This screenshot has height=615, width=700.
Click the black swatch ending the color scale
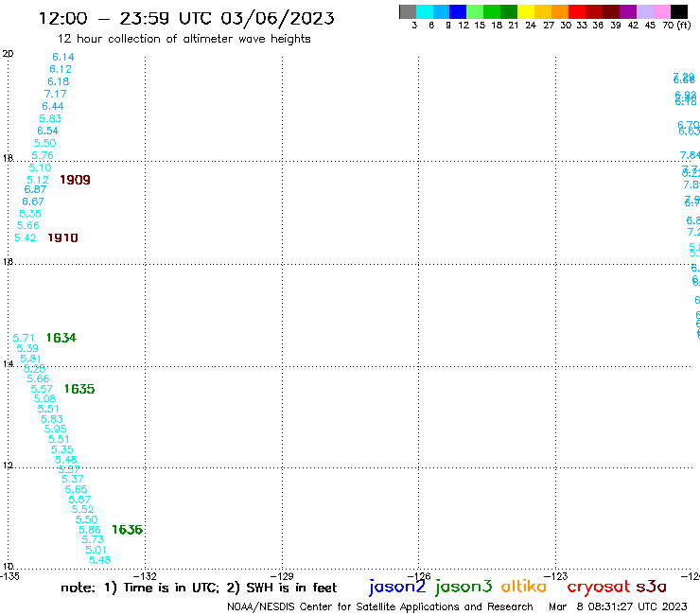point(678,11)
